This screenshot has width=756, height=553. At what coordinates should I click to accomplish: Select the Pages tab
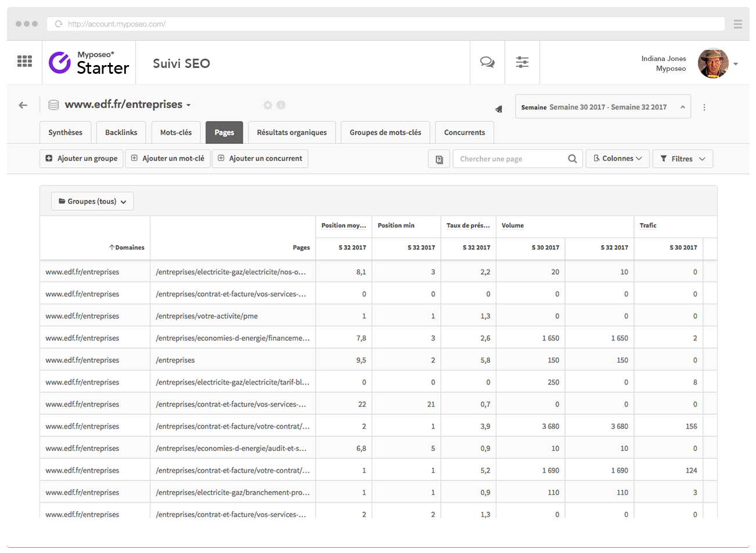coord(224,132)
